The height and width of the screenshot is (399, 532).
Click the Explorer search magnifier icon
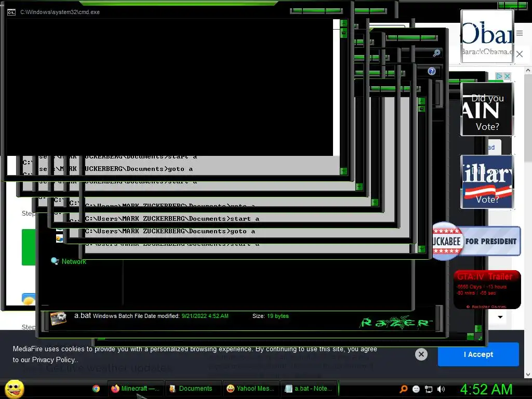pos(436,53)
